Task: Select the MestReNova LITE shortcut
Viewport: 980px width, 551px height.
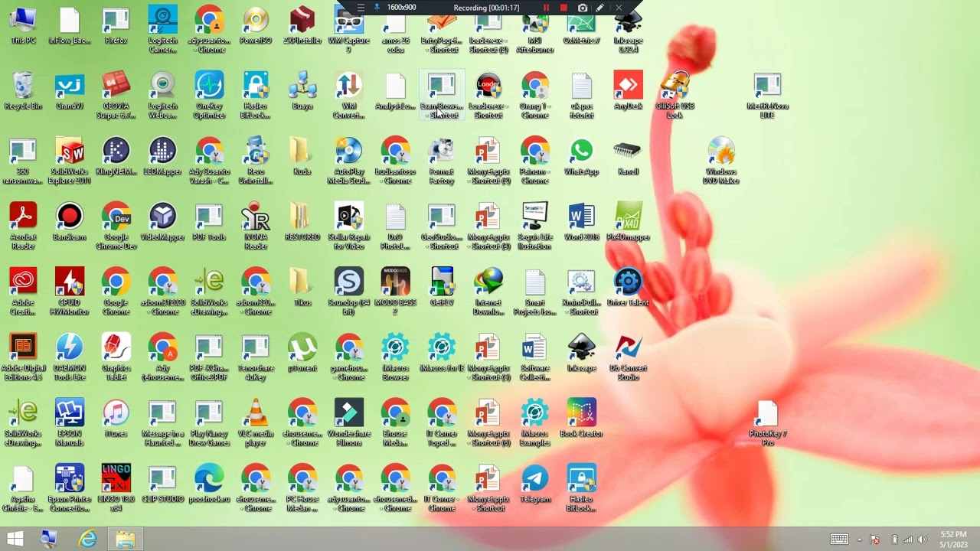Action: click(x=767, y=96)
